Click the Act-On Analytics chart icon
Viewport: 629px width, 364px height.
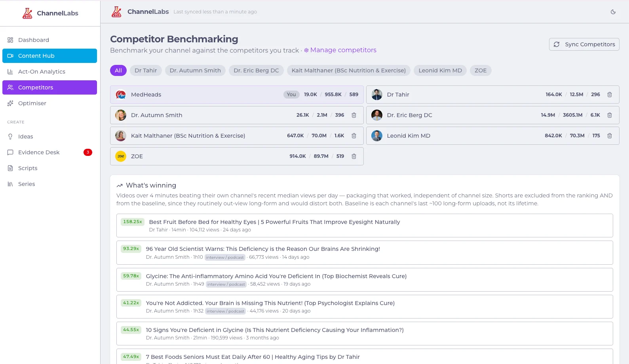pos(10,72)
